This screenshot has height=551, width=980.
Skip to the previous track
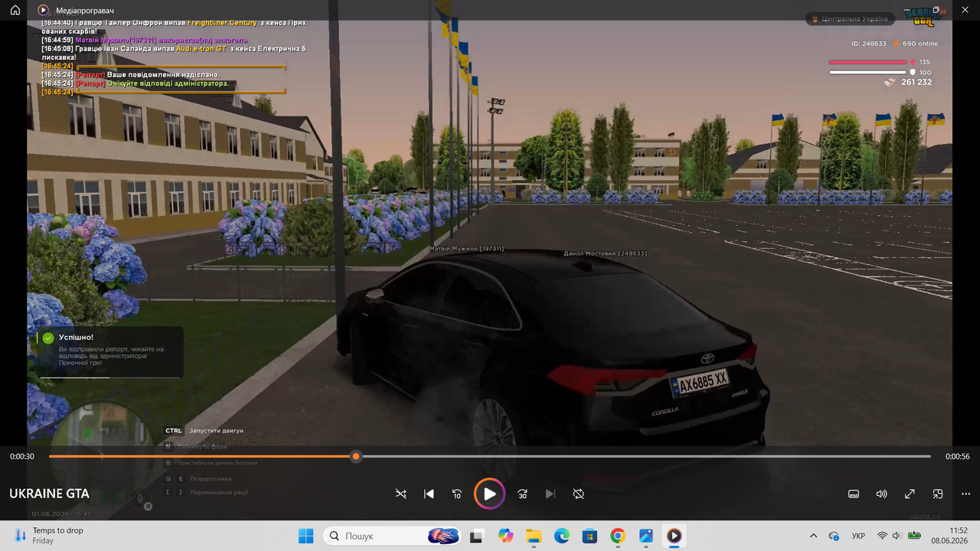pos(429,494)
